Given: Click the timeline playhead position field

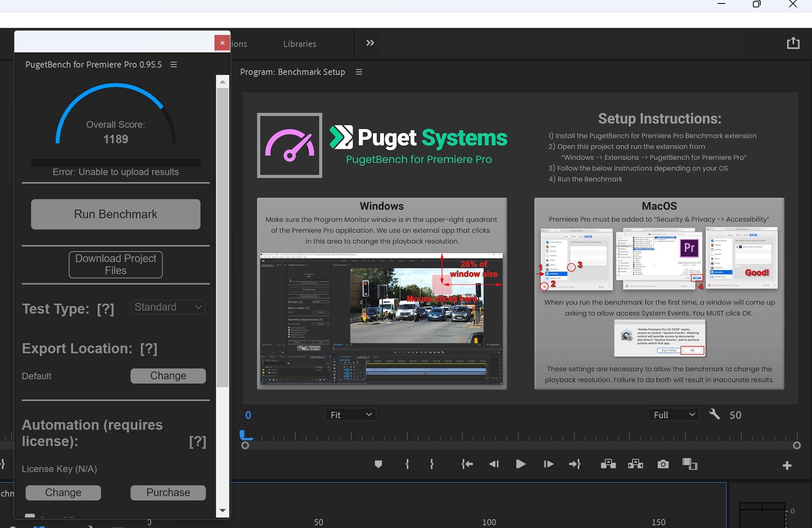Looking at the screenshot, I should click(248, 414).
